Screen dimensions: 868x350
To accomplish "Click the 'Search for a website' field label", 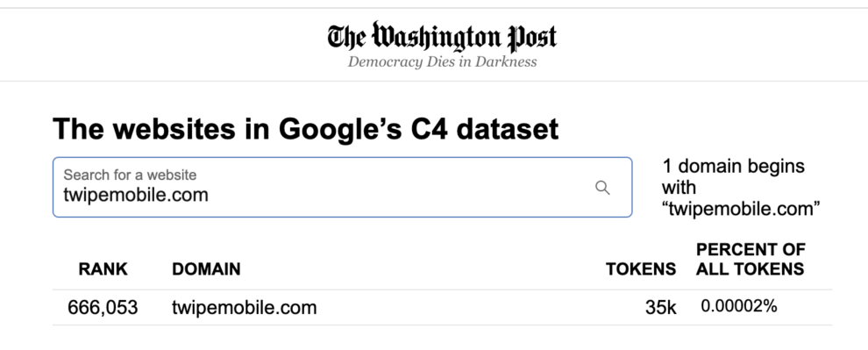I will coord(130,175).
